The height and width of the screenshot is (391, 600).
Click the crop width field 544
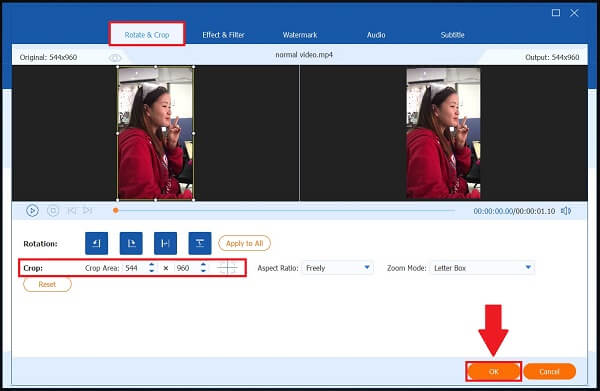(135, 268)
